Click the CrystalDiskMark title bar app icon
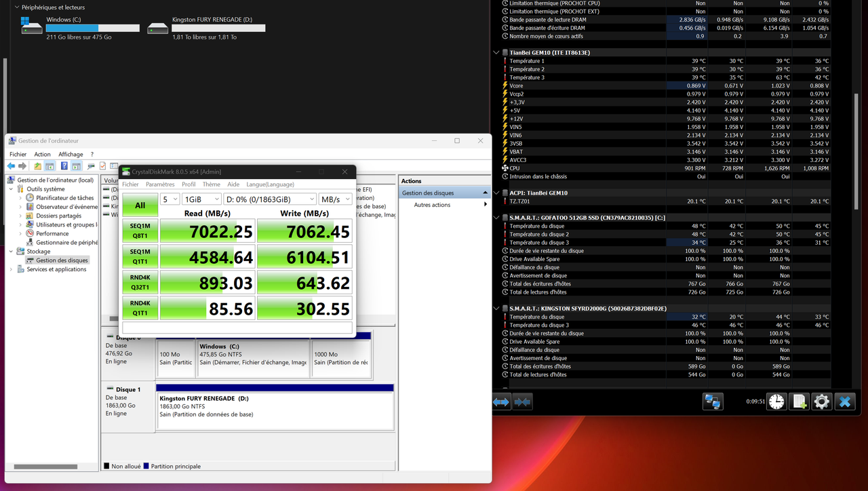Viewport: 868px width, 491px height. (x=125, y=172)
